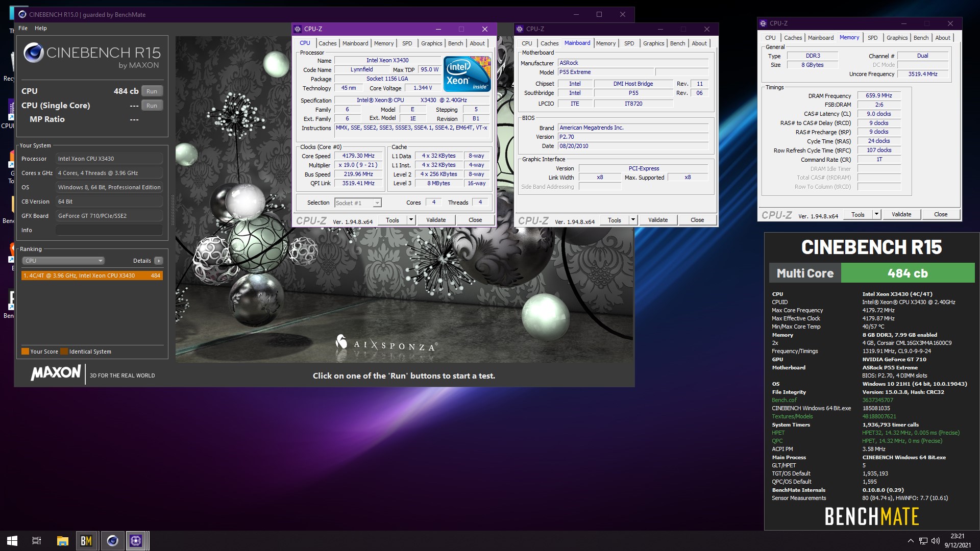Open Tools dropdown arrow in Mainboard window
The width and height of the screenshot is (980, 551).
point(633,220)
